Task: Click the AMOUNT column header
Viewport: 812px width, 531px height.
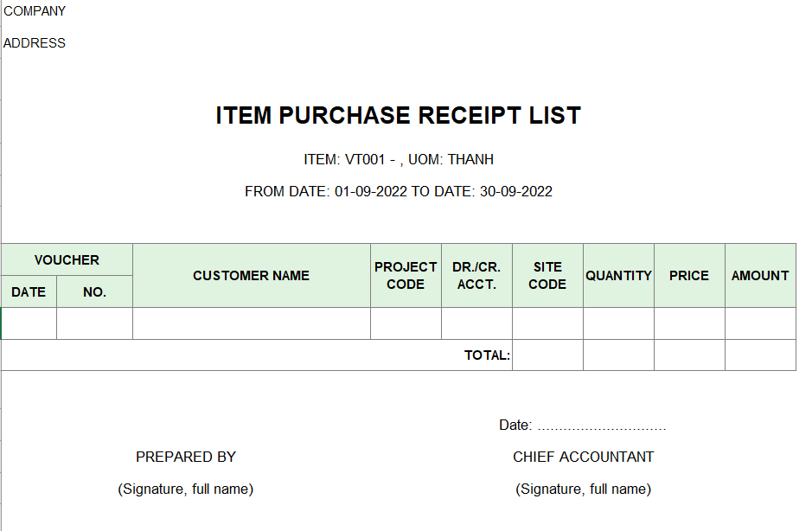Action: pyautogui.click(x=760, y=276)
